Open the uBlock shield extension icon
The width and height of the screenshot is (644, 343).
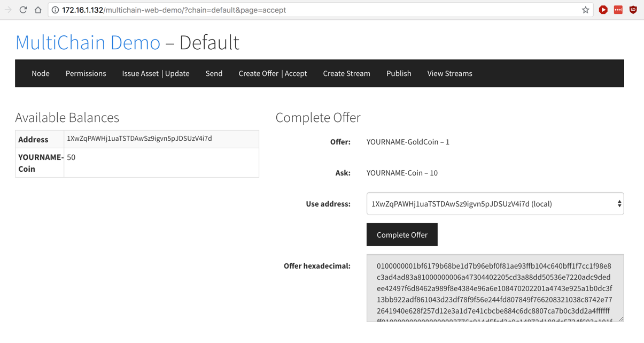(x=633, y=10)
